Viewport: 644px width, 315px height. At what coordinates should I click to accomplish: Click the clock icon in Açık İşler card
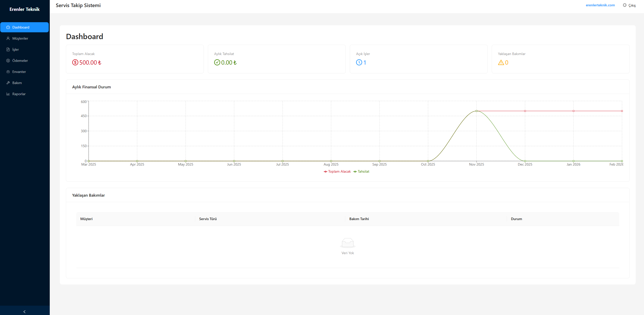point(359,62)
